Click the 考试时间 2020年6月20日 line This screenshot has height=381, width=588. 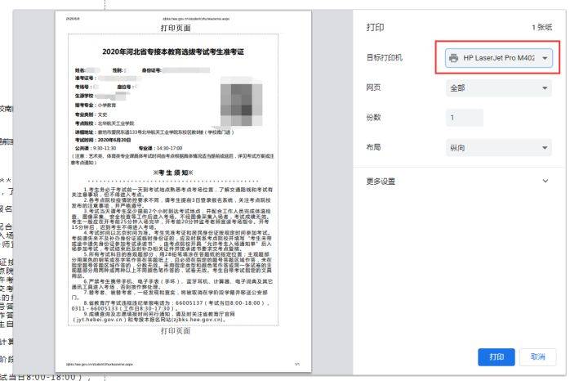tap(103, 140)
